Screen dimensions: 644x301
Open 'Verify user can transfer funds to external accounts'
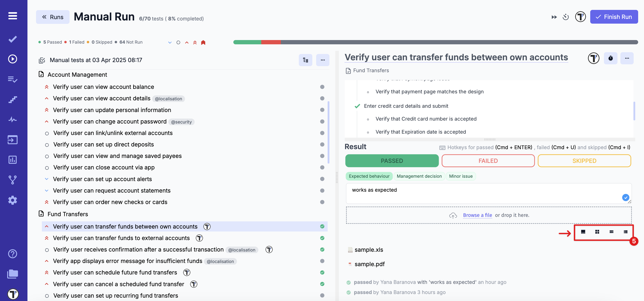point(121,238)
